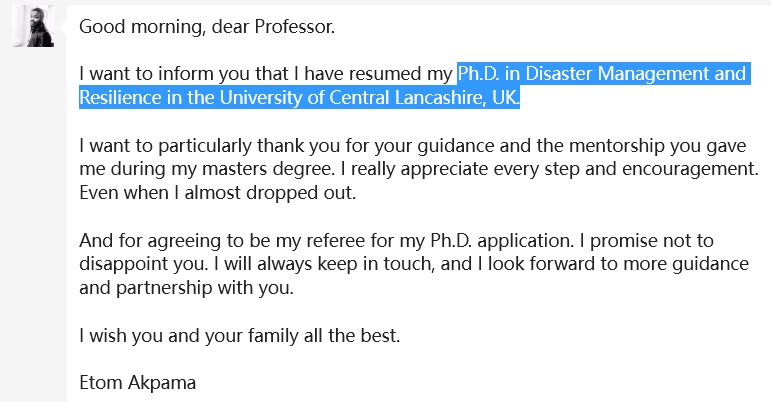
Task: Click the word 'mentorship' in the message
Action: pos(614,146)
